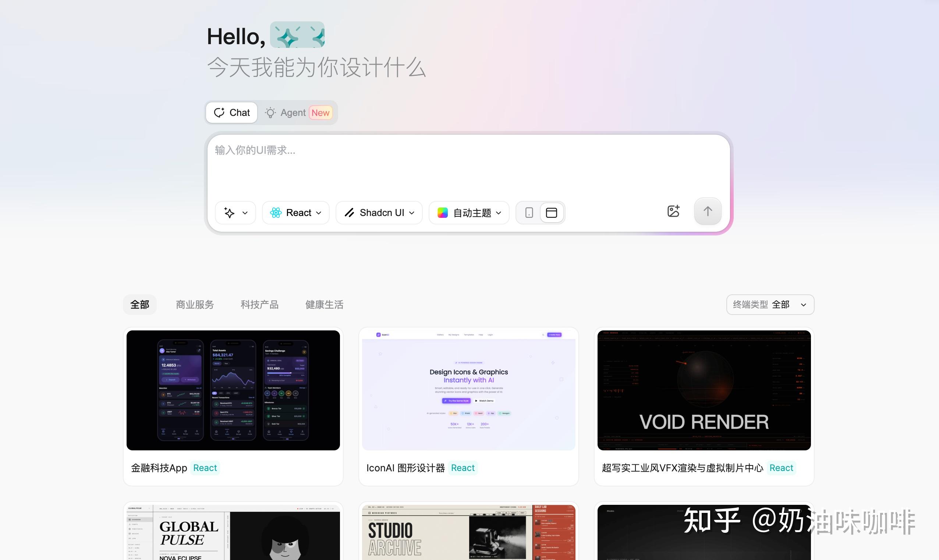Open the React framework dropdown
Viewport: 939px width, 560px height.
(296, 212)
